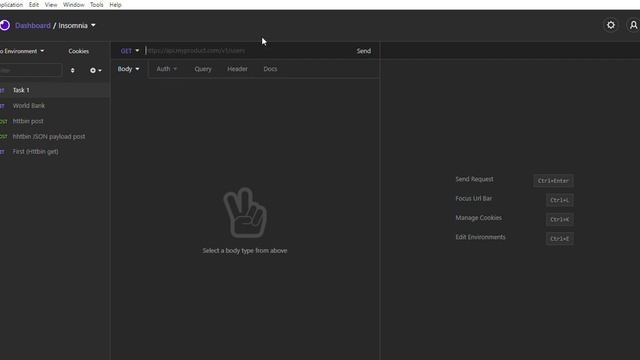Image resolution: width=640 pixels, height=360 pixels.
Task: Click the Ctrl+Enter shortcut key label
Action: click(x=553, y=181)
